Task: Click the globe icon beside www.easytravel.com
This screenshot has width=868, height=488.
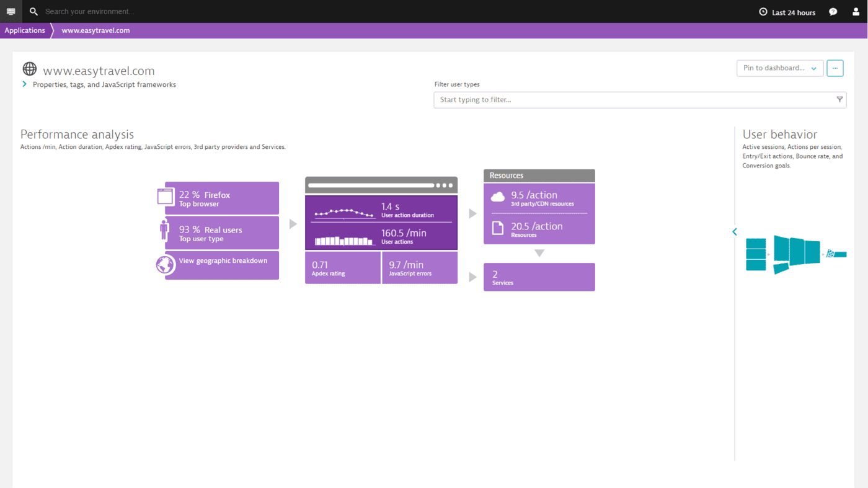Action: 29,69
